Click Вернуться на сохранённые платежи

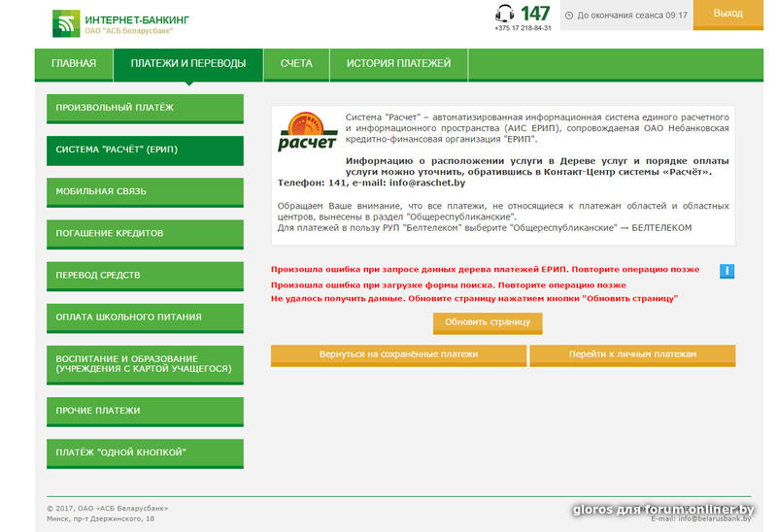(398, 355)
